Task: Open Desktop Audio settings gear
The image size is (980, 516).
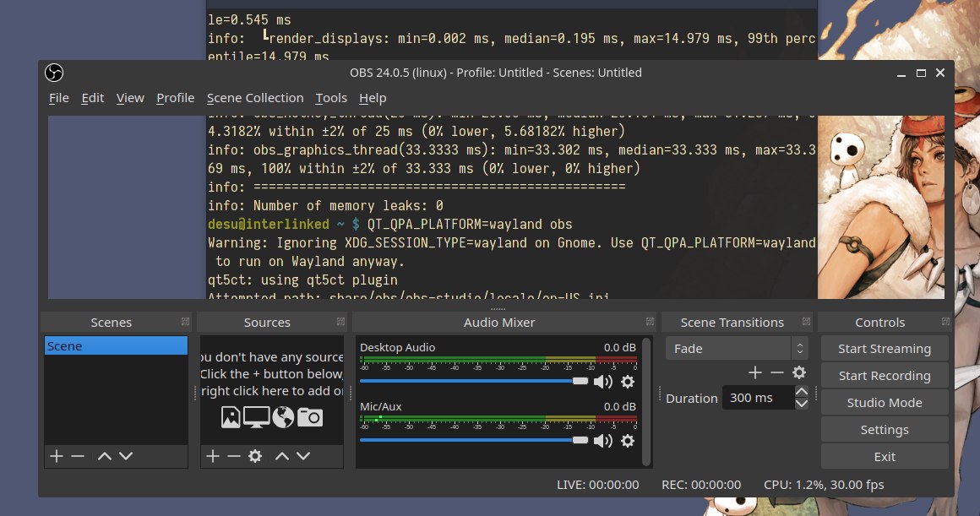Action: tap(628, 382)
